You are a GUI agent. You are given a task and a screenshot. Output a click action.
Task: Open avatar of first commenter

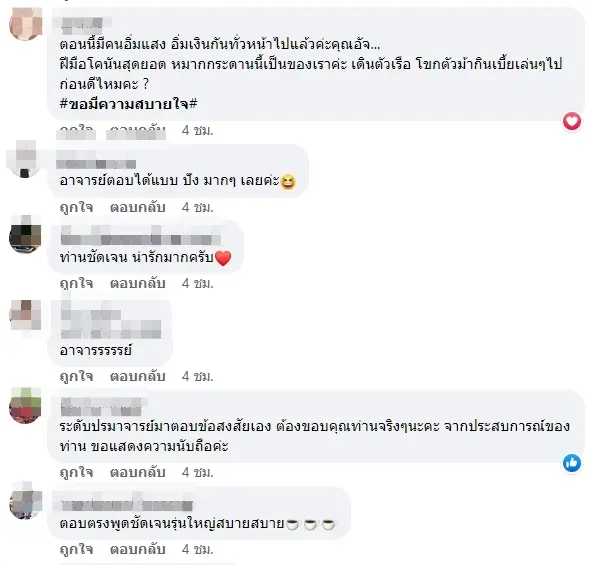tap(26, 23)
